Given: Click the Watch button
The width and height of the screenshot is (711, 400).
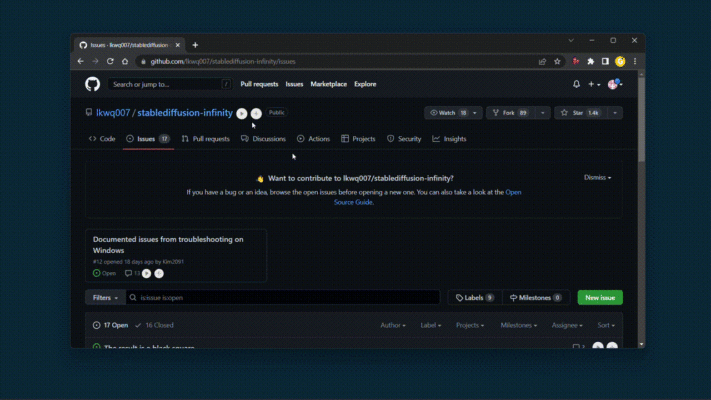Looking at the screenshot, I should pyautogui.click(x=448, y=113).
